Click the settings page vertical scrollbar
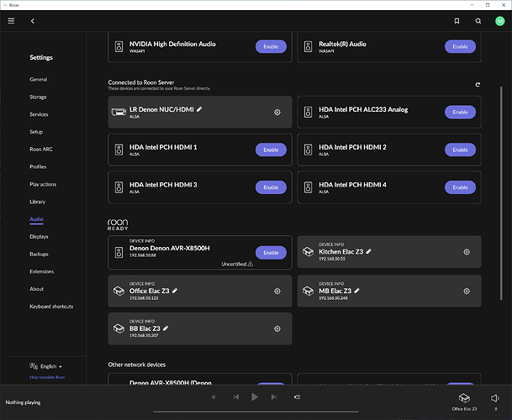Screen dimensions: 512x420 501,193
